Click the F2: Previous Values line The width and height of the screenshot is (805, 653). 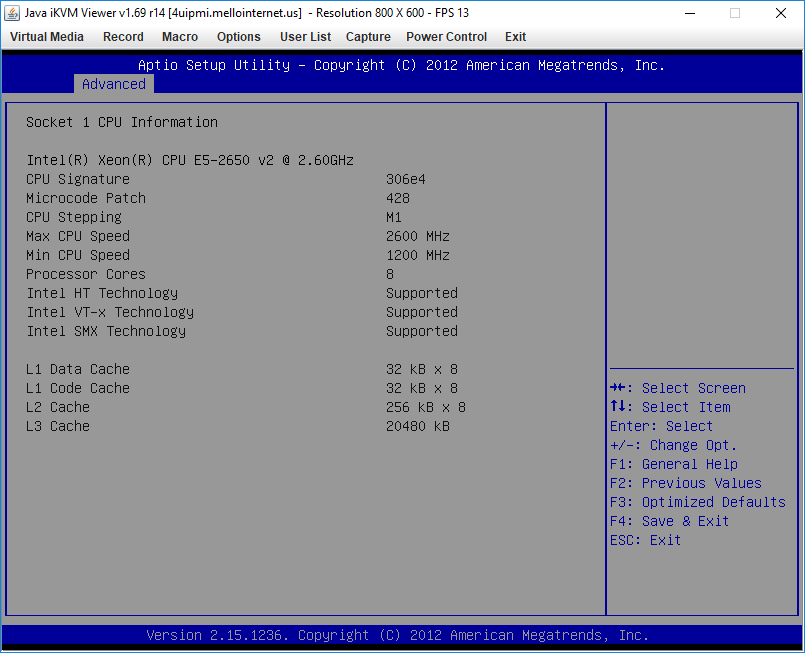(x=685, y=483)
